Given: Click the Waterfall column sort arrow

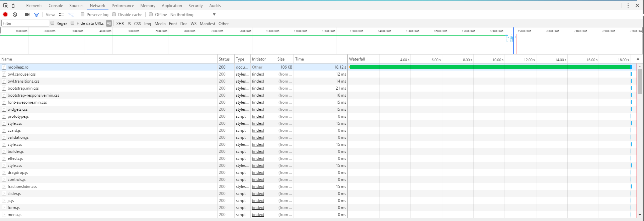Looking at the screenshot, I should coord(638,59).
